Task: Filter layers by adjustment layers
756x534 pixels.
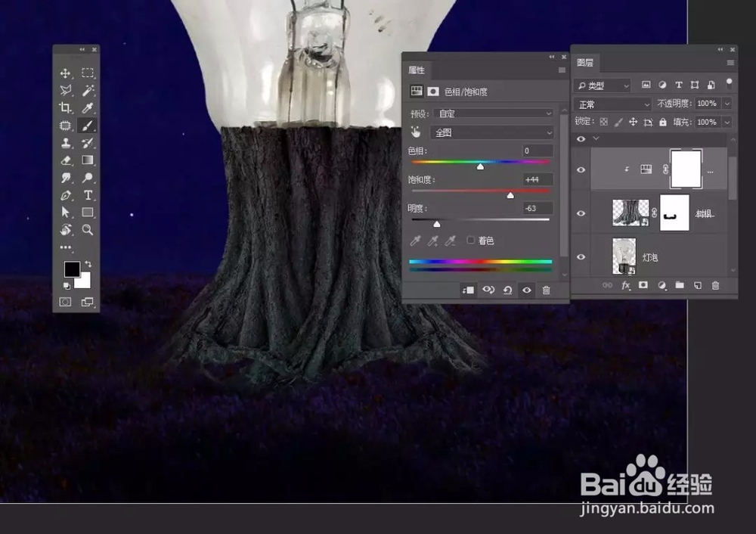Action: [662, 85]
